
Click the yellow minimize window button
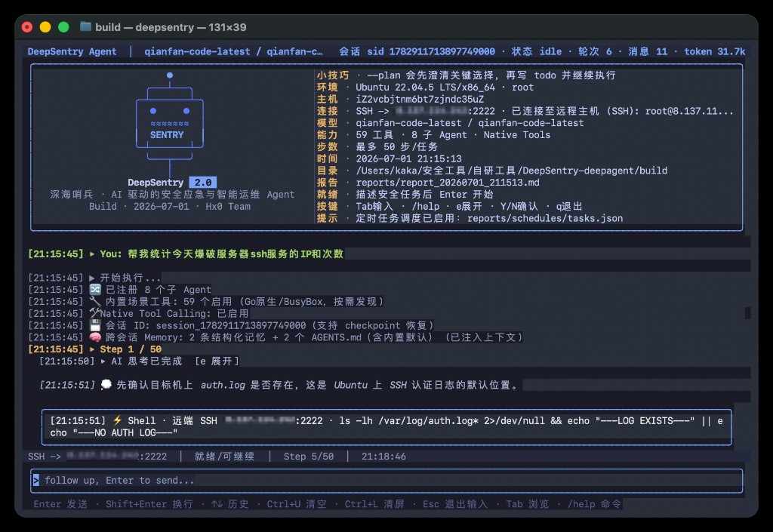pos(45,27)
